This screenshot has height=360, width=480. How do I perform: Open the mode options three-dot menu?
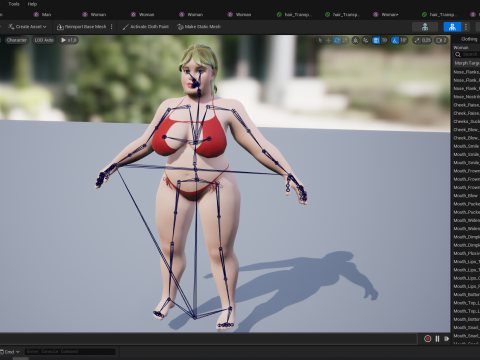pos(466,27)
